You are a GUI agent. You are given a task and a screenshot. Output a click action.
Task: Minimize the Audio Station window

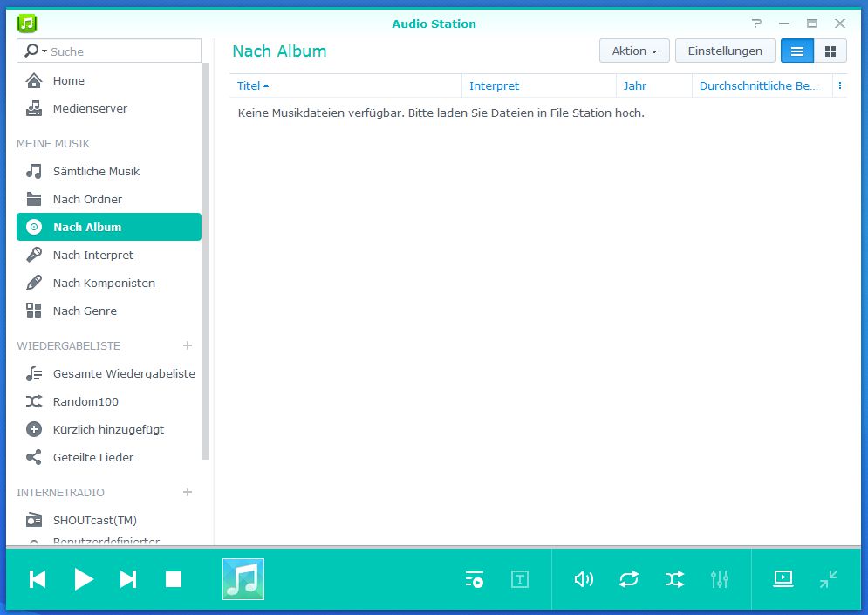(784, 24)
